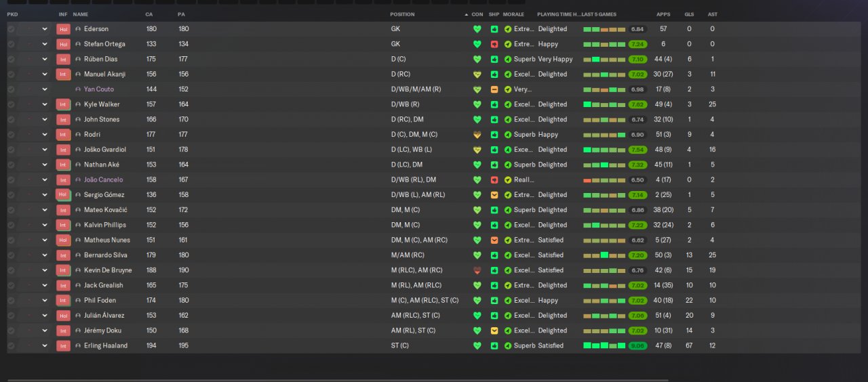
Task: Click Kevin De Bruyne's red heart condition icon
Action: point(477,270)
